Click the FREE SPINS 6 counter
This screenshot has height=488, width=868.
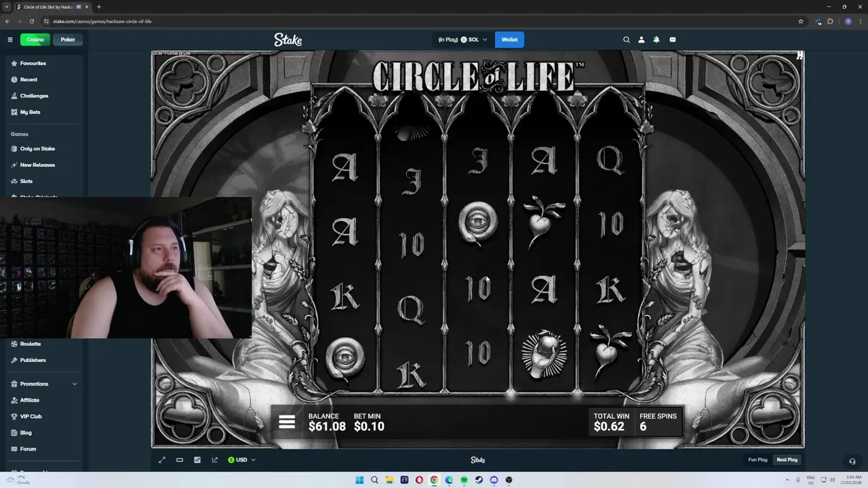(658, 422)
